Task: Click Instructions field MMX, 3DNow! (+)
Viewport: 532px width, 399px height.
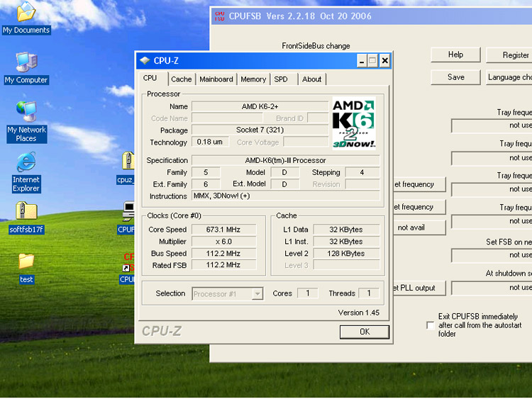Action: [x=285, y=196]
